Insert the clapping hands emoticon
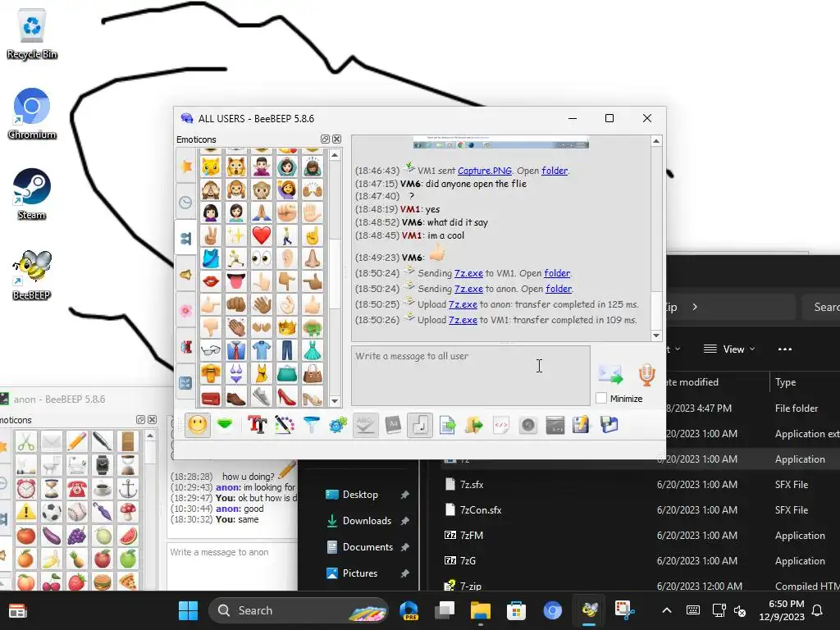The image size is (840, 630). pyautogui.click(x=235, y=327)
